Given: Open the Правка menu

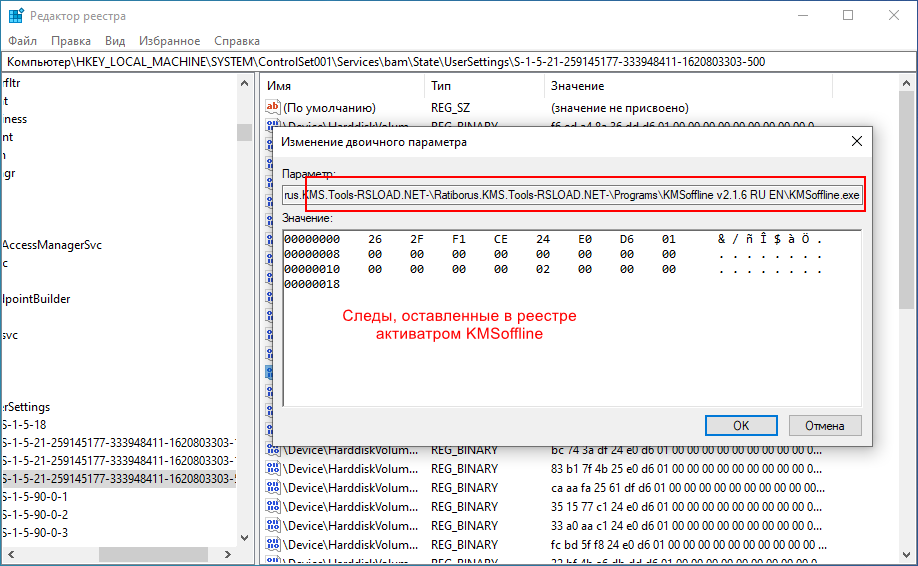Looking at the screenshot, I should pyautogui.click(x=71, y=41).
